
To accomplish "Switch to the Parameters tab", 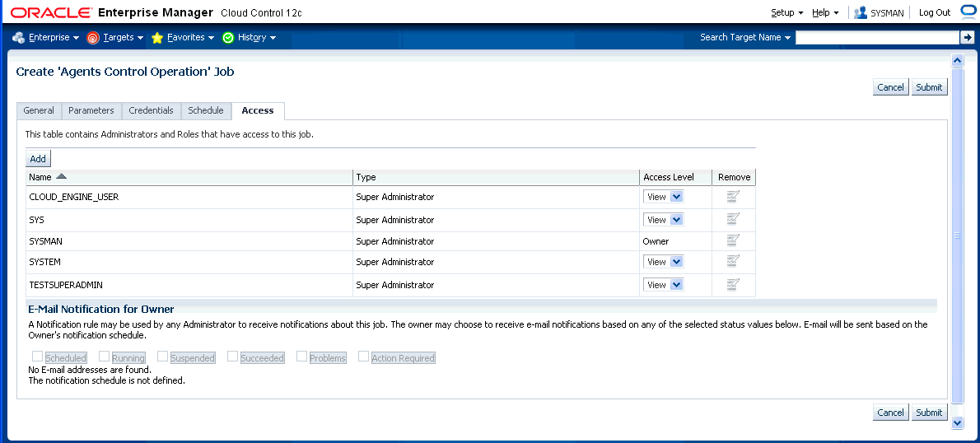I will [x=91, y=110].
